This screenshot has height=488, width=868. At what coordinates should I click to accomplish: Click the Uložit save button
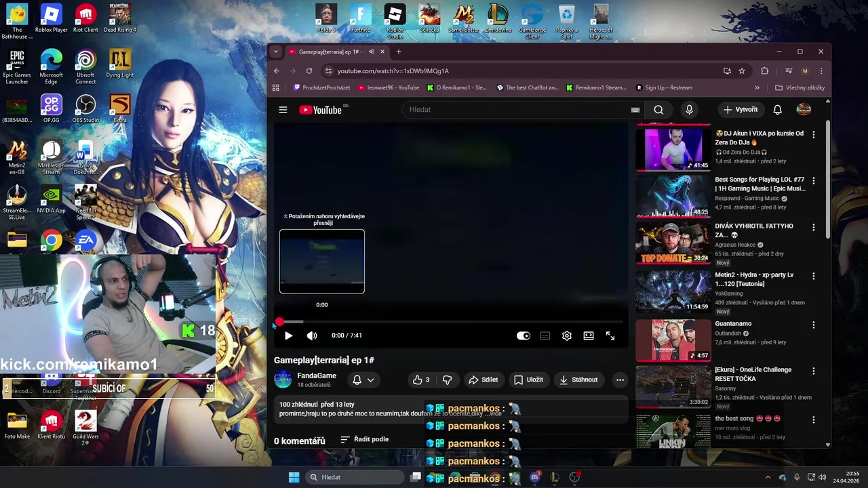[x=528, y=380]
